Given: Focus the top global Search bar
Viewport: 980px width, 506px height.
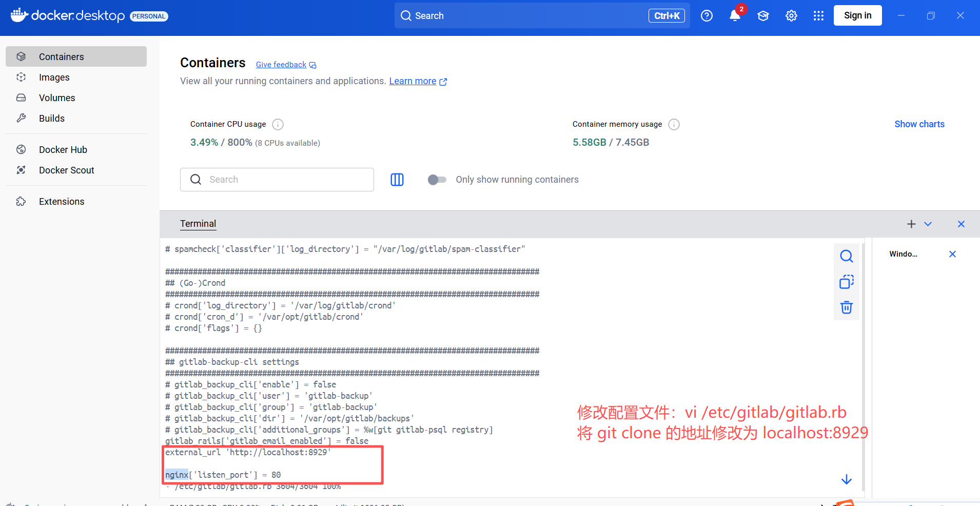Looking at the screenshot, I should [542, 15].
